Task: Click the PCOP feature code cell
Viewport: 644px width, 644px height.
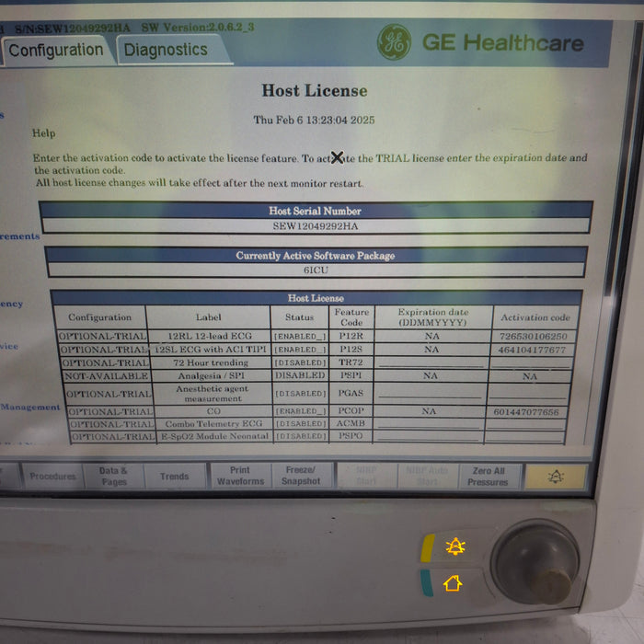Action: [351, 410]
